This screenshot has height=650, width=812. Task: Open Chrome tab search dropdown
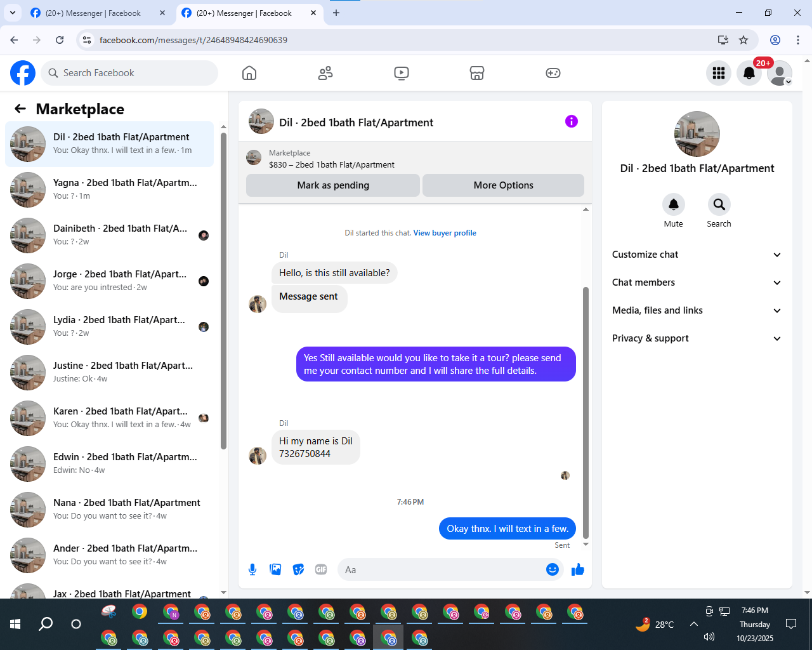click(x=12, y=13)
